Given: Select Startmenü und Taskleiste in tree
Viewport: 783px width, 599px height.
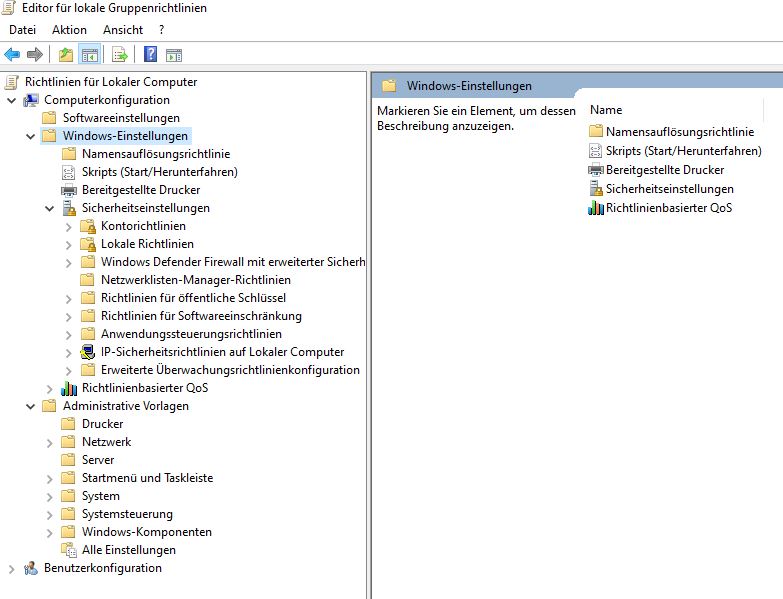Looking at the screenshot, I should coord(147,478).
